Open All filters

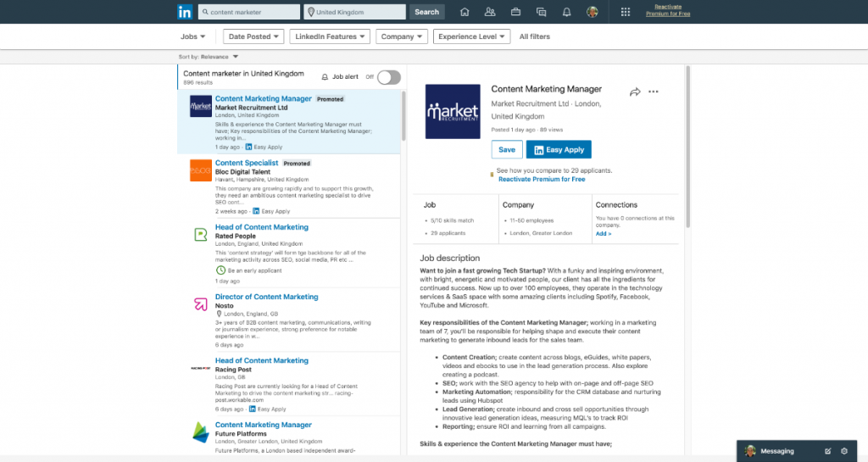(x=534, y=36)
